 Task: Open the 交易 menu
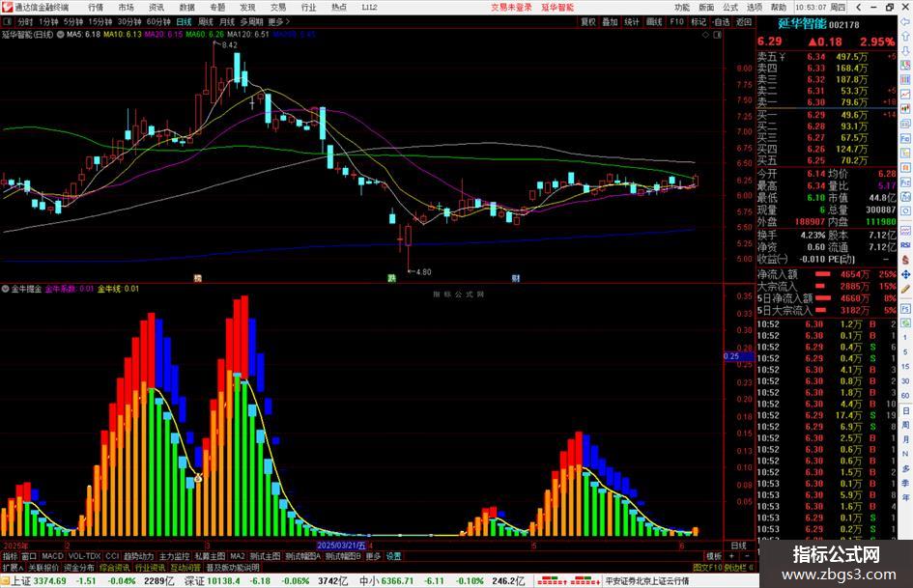[277, 8]
